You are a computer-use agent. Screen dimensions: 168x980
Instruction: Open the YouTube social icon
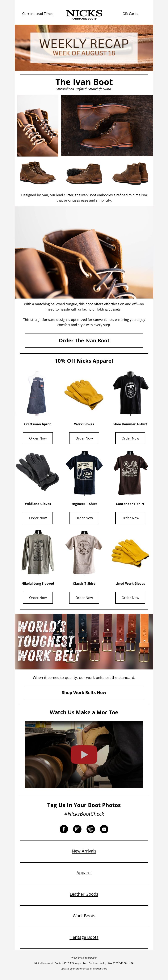click(x=104, y=829)
